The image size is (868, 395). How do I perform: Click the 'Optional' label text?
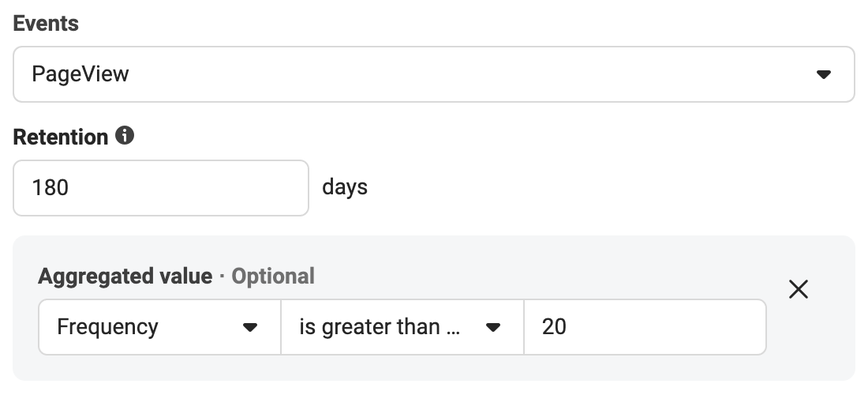(x=273, y=276)
